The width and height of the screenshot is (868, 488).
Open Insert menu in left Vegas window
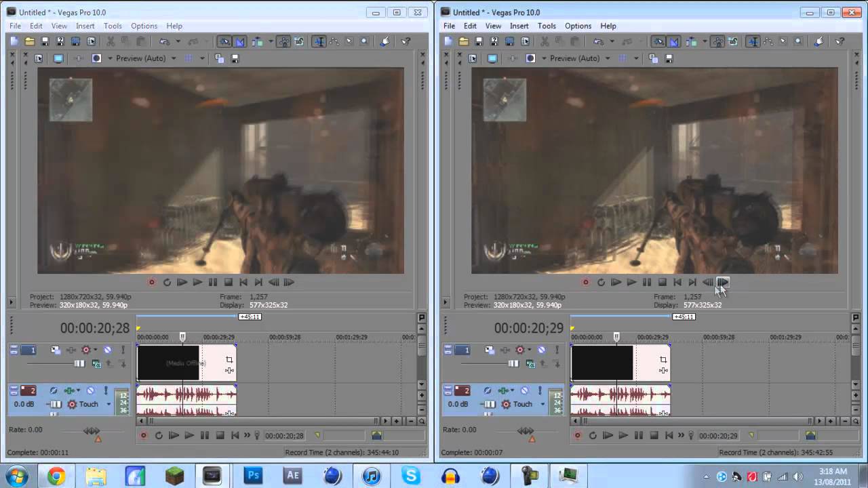[x=85, y=26]
